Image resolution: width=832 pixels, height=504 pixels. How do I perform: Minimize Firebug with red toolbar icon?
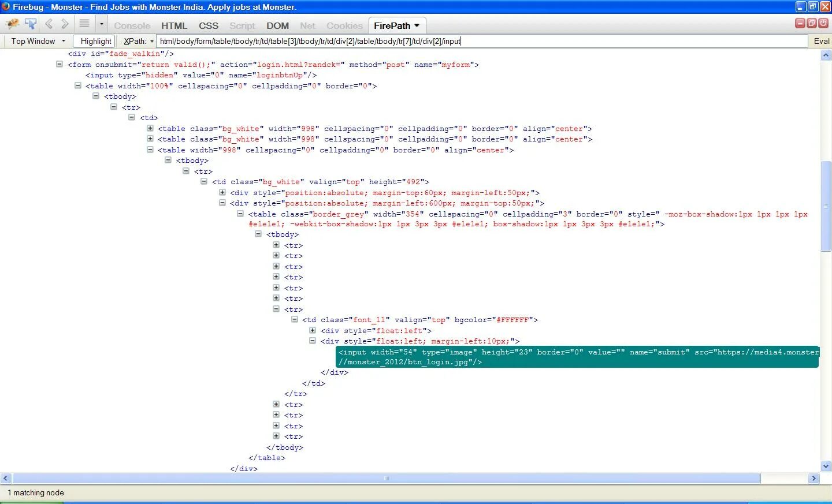[x=800, y=23]
